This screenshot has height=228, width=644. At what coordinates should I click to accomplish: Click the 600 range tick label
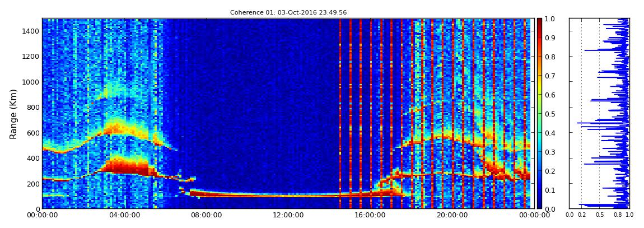(32, 133)
